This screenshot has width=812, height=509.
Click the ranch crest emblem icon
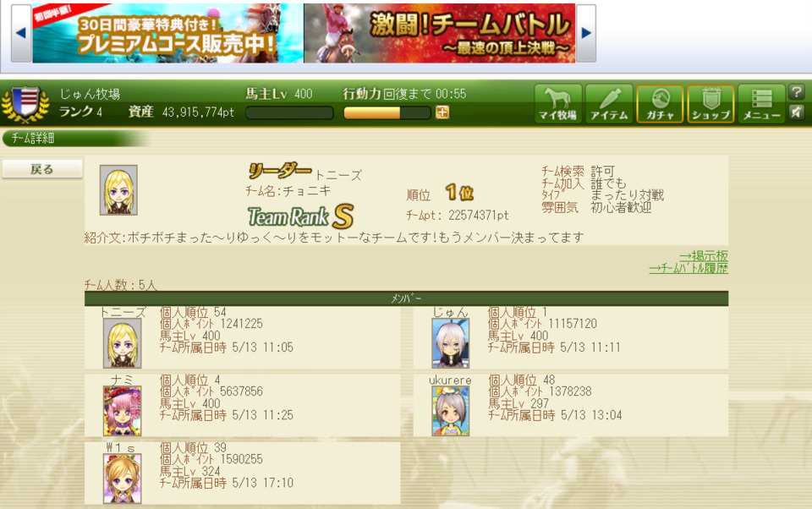[25, 103]
